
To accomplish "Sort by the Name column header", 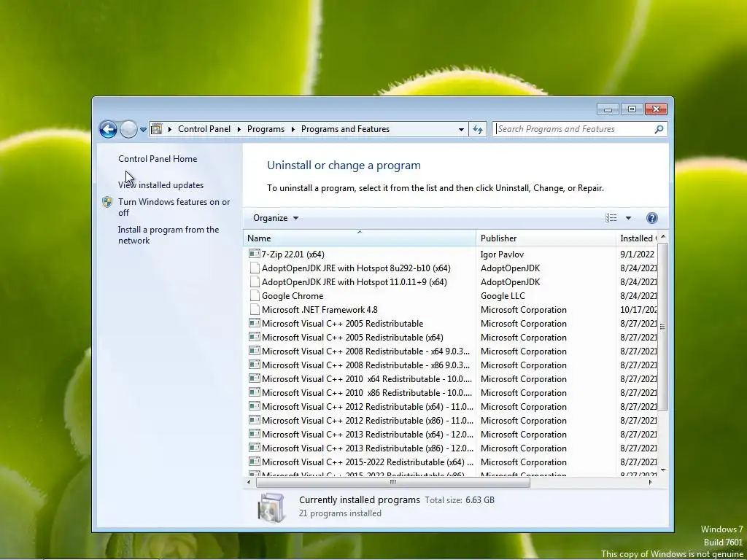I will coord(359,238).
